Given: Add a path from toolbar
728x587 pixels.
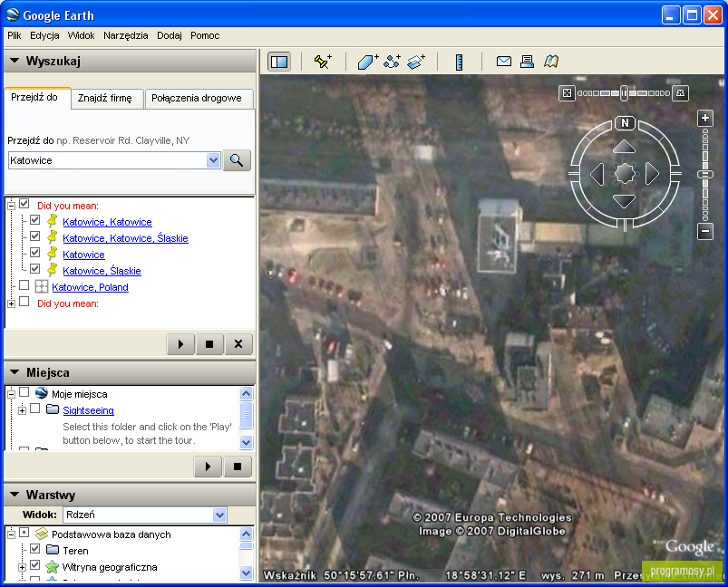Looking at the screenshot, I should [392, 62].
